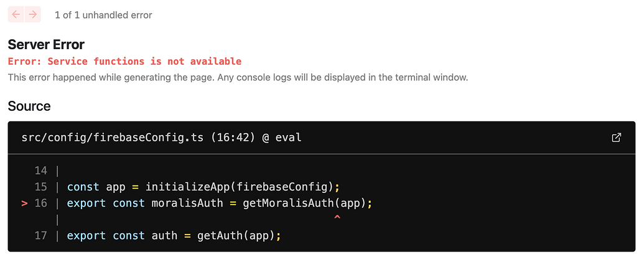
Task: Click getAuth(app) on line 17
Action: tap(236, 236)
